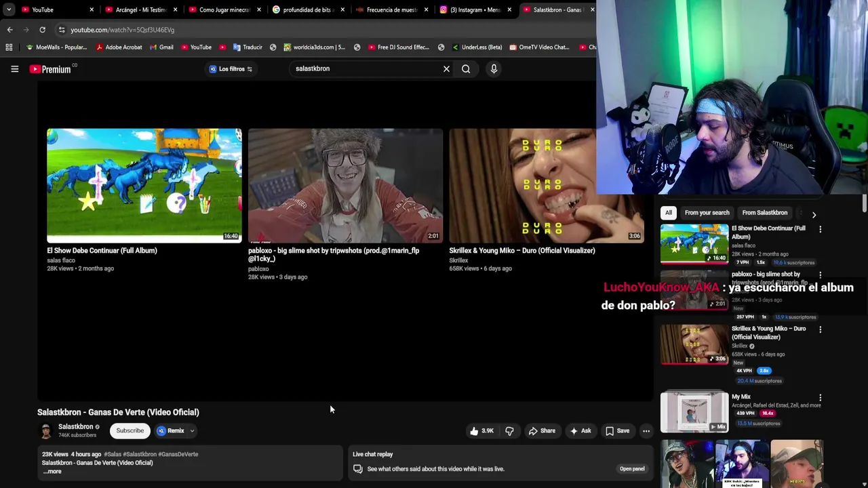Screen dimensions: 868x488
Task: Close the profundidad de bits tab
Action: coord(342,9)
